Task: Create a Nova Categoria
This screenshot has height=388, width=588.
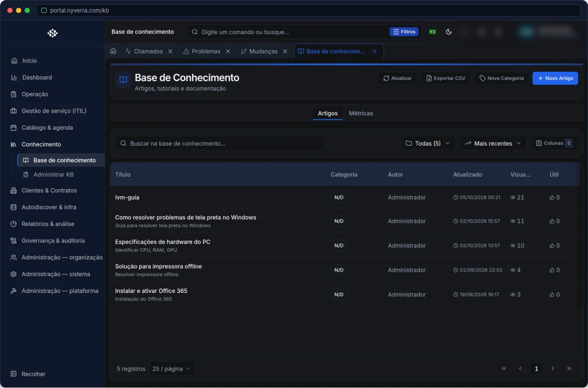Action: [x=502, y=78]
